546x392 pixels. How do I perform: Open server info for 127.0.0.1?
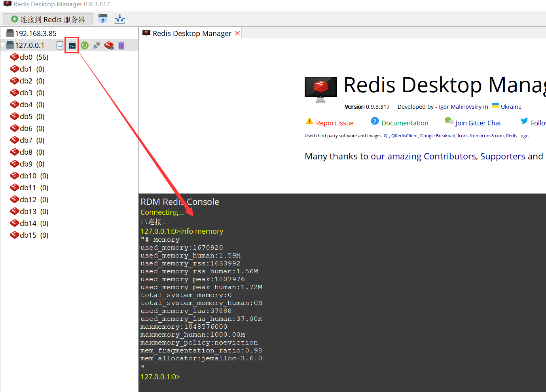(60, 45)
